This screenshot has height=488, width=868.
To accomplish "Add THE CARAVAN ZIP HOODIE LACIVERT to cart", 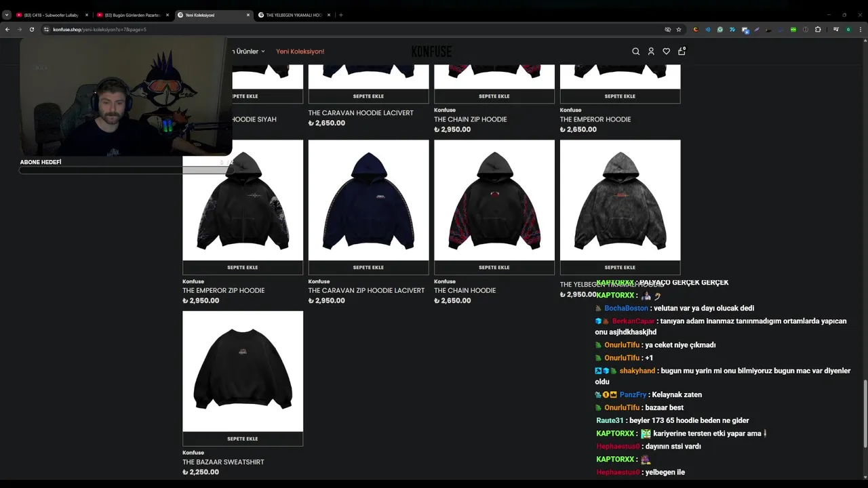I will 368,268.
